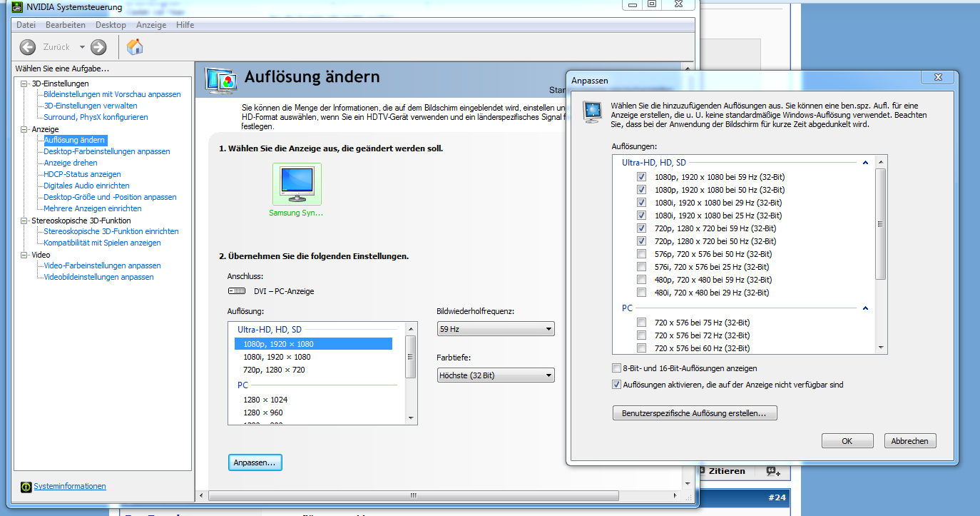Uncheck 1080i 1920 x 1080 bei 25 Hz
Image resolution: width=980 pixels, height=516 pixels.
(x=642, y=216)
